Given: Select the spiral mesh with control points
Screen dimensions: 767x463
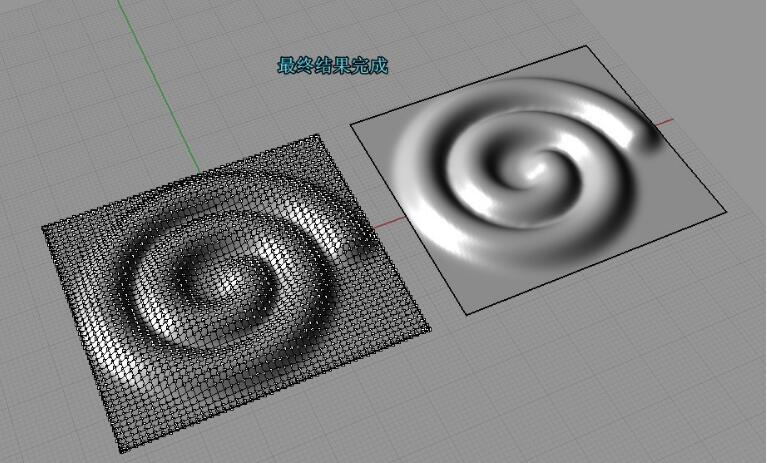Looking at the screenshot, I should [x=236, y=293].
